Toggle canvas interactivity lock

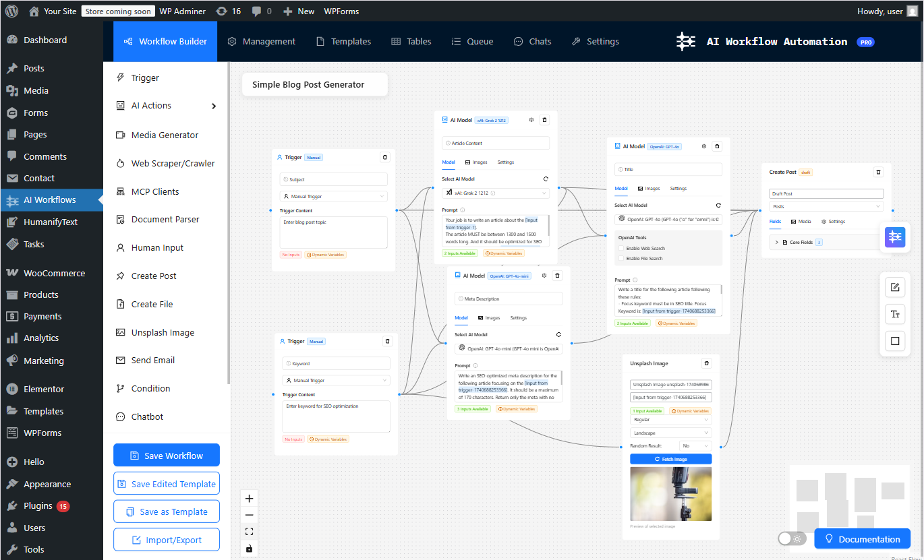pyautogui.click(x=250, y=549)
